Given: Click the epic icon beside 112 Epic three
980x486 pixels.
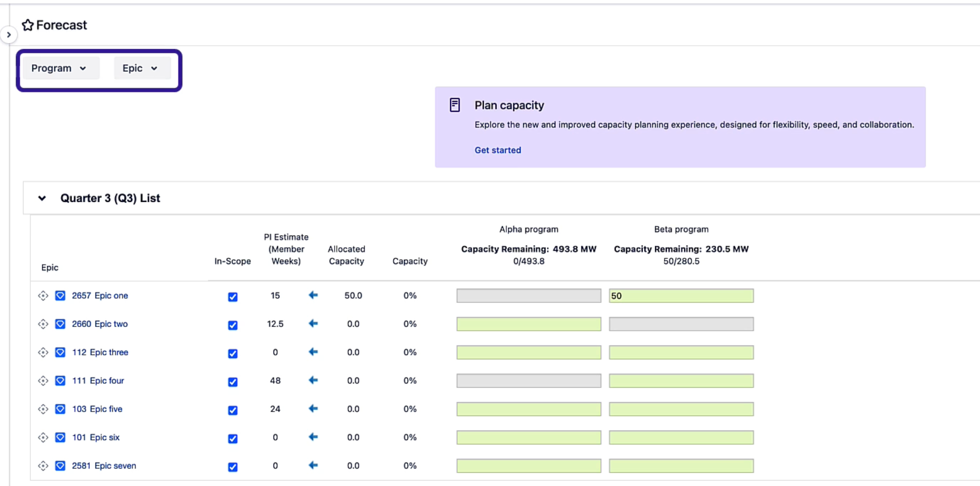Looking at the screenshot, I should (60, 353).
